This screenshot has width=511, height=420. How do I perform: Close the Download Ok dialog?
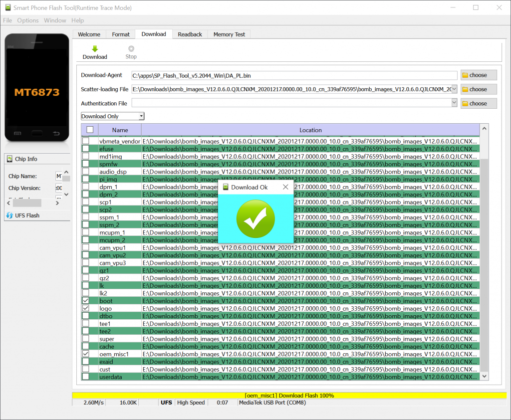pos(285,187)
